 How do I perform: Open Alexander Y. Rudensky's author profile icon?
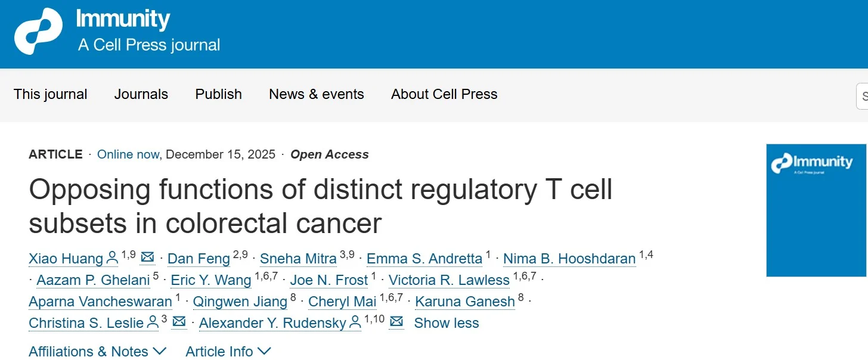coord(354,322)
